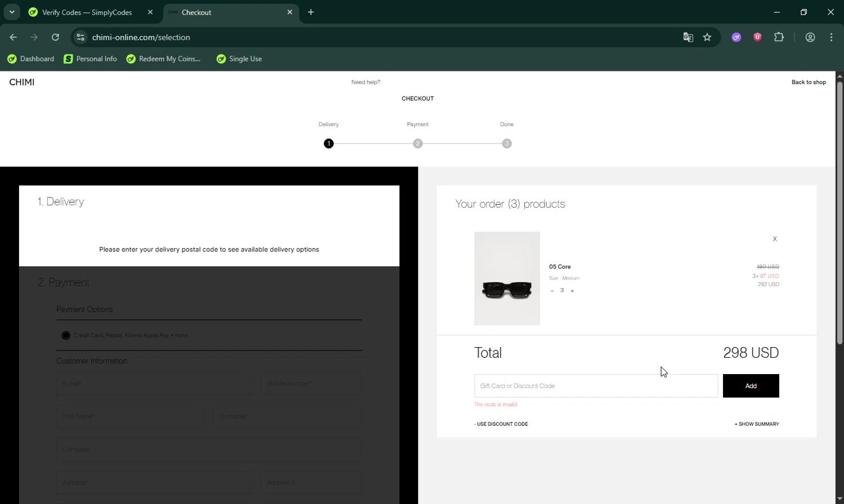Image resolution: width=844 pixels, height=504 pixels.
Task: Click the Need help? link
Action: coord(366,82)
